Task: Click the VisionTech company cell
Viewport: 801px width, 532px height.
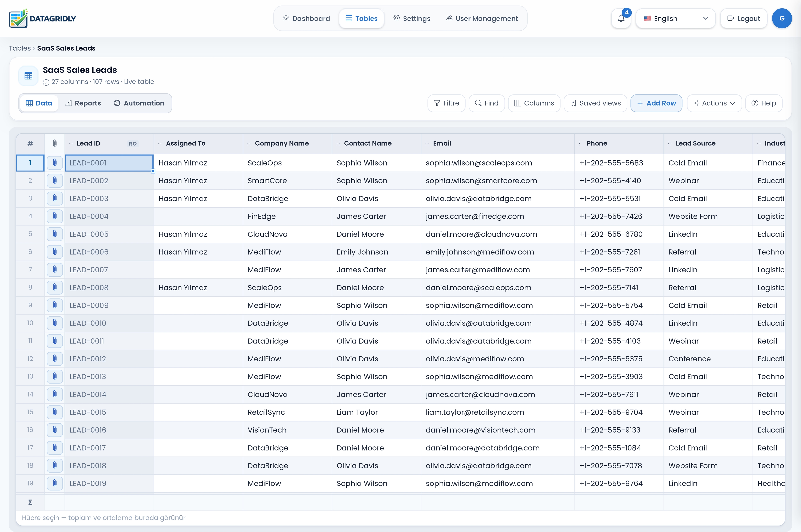Action: point(287,430)
